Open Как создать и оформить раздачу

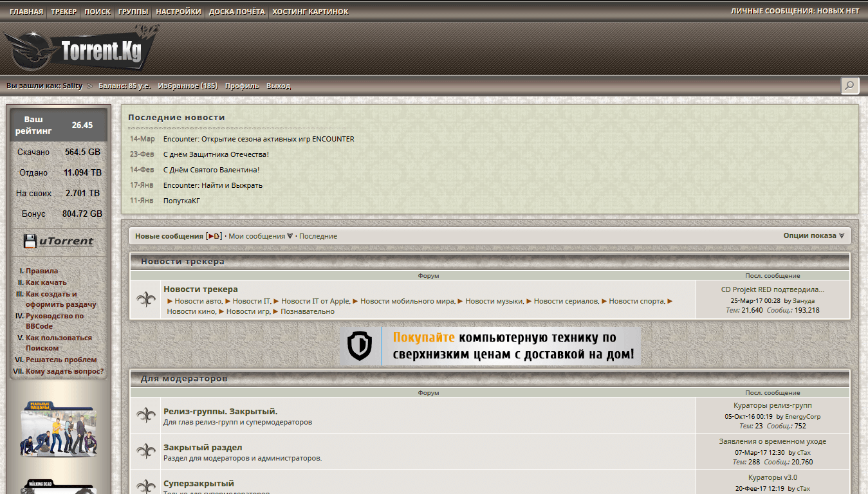point(61,299)
